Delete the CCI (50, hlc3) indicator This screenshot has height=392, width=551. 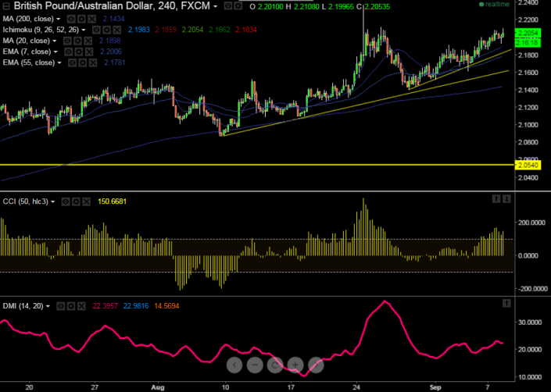[86, 201]
